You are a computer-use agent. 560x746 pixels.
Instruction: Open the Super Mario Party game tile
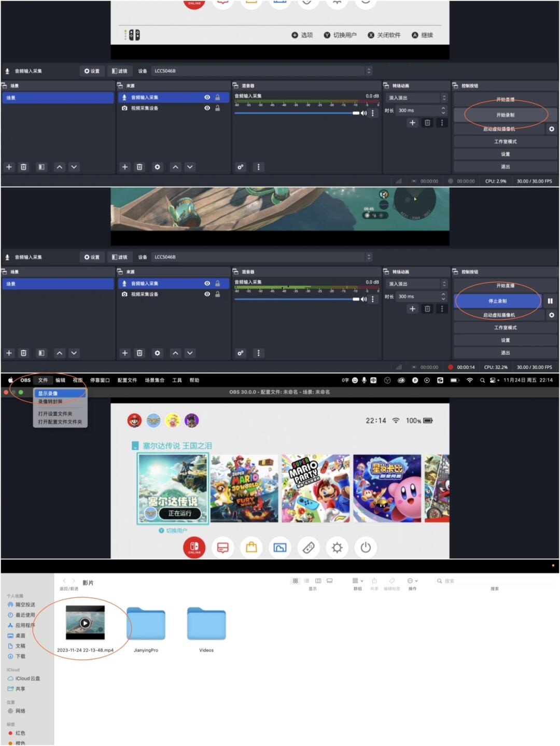point(316,489)
